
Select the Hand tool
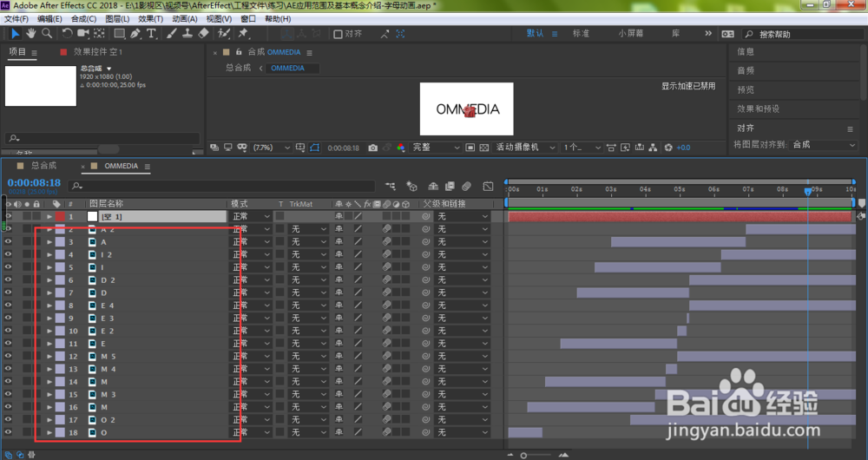tap(31, 34)
